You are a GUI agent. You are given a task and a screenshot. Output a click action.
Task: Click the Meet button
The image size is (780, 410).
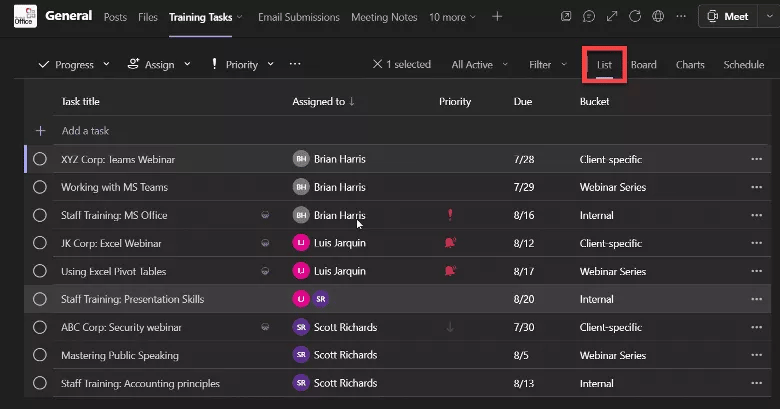(x=728, y=16)
